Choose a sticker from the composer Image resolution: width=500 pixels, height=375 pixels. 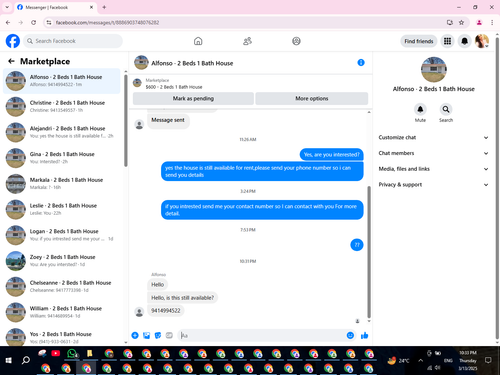(158, 335)
